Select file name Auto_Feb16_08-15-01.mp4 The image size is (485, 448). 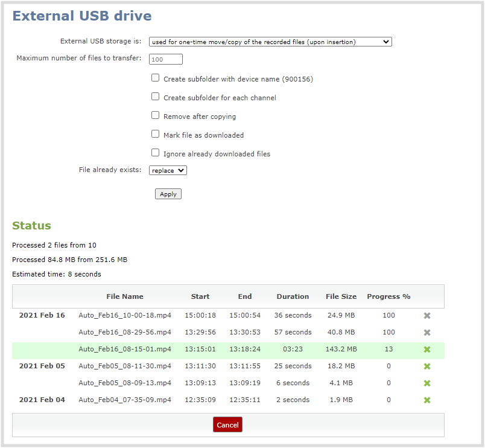pyautogui.click(x=125, y=349)
